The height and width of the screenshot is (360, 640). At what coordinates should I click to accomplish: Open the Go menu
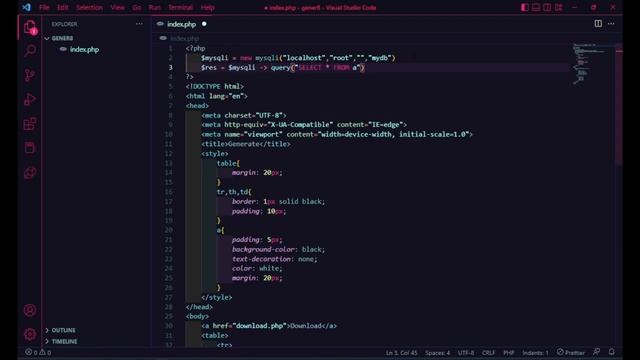[137, 7]
